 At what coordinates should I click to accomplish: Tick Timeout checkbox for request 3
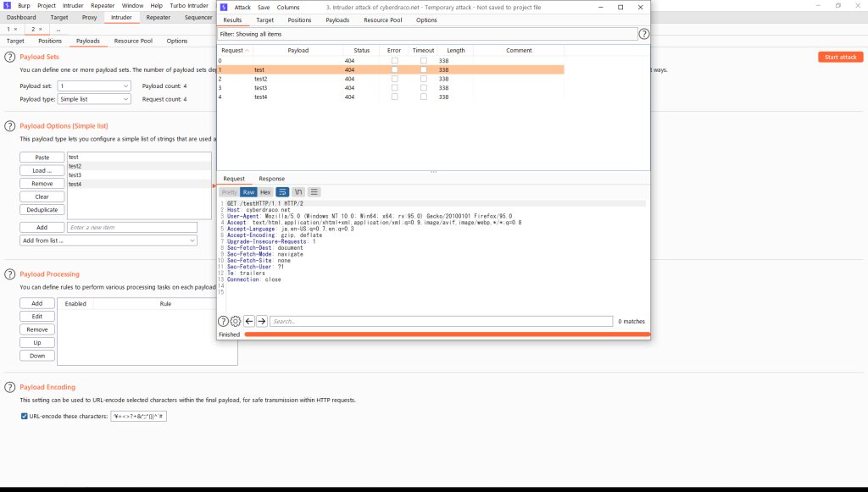[x=424, y=88]
